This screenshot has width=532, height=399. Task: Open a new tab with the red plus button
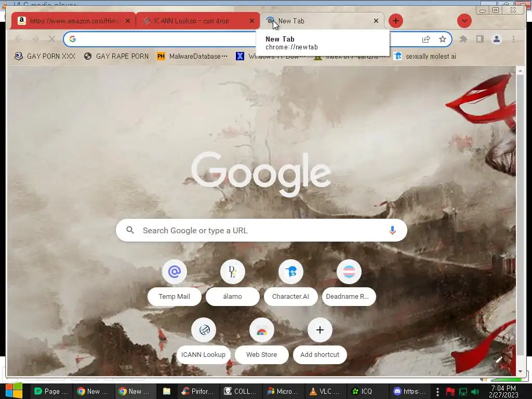[395, 21]
